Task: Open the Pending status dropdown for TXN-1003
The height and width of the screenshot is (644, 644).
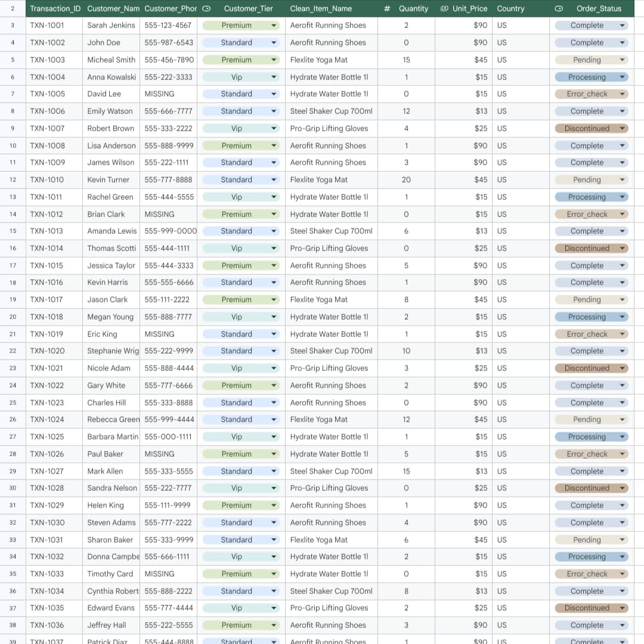Action: click(x=622, y=60)
